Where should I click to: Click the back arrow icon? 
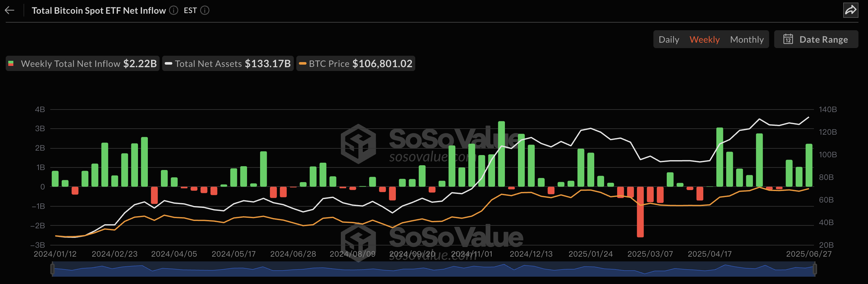click(x=10, y=11)
